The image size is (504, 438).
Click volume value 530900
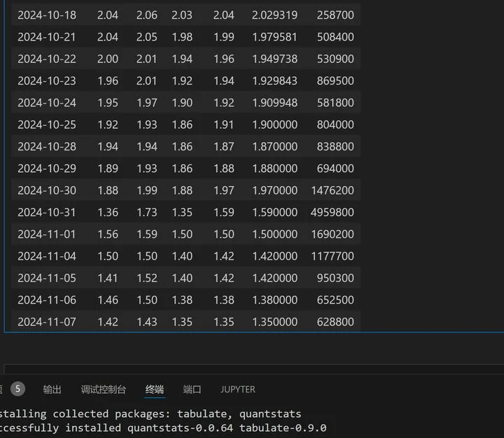[x=335, y=59]
